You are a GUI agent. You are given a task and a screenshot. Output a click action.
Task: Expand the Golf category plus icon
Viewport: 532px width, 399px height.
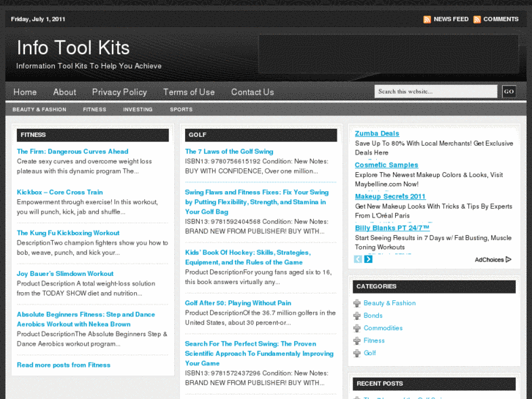click(357, 353)
